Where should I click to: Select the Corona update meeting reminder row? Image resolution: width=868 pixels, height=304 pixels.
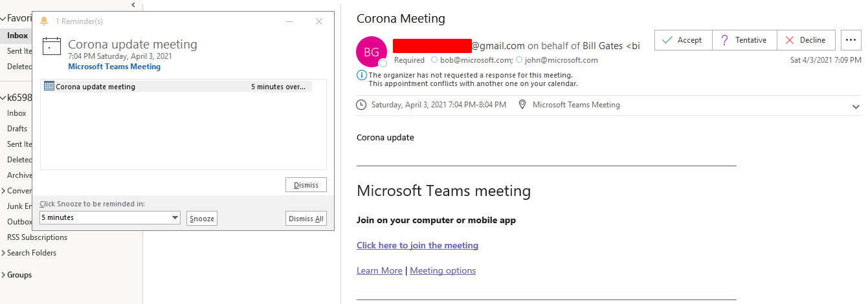coord(176,87)
